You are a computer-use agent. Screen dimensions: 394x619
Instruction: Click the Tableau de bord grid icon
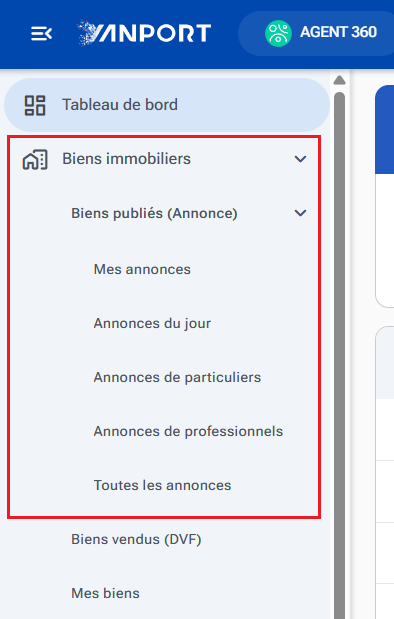pos(35,105)
